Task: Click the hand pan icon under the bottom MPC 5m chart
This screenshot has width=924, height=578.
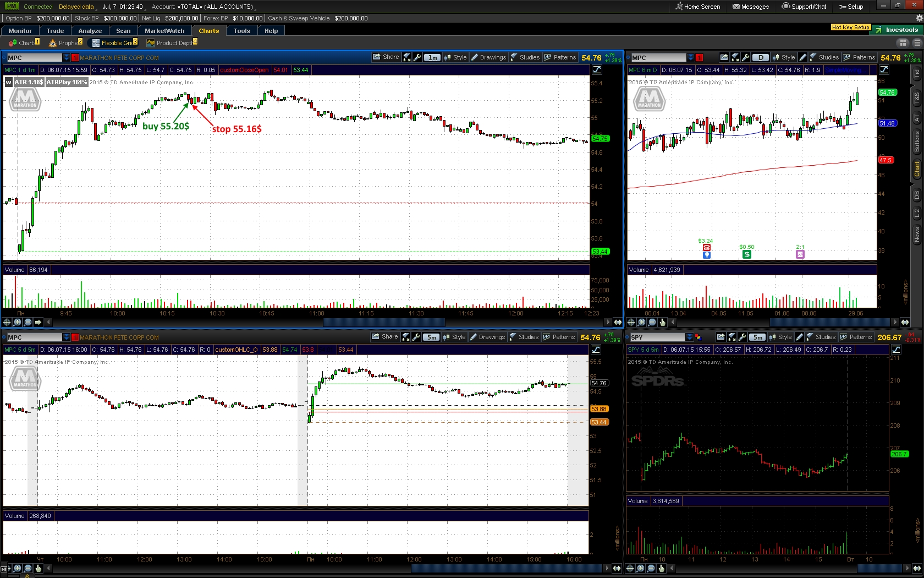Action: (38, 568)
